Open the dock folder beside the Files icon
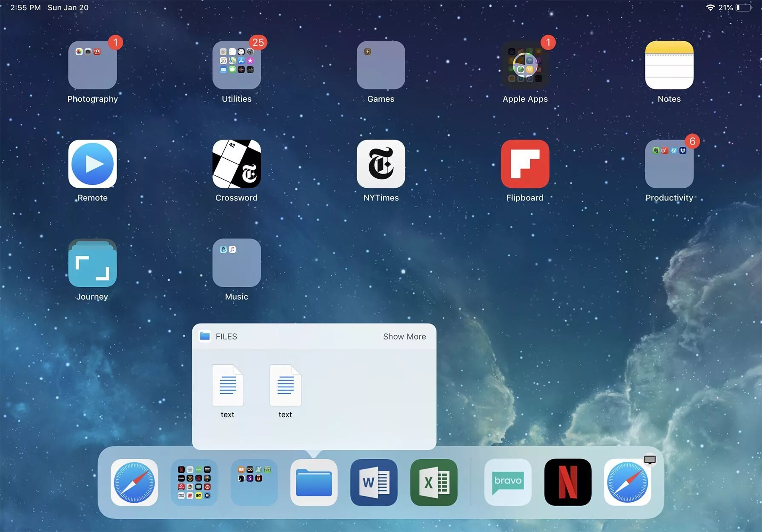This screenshot has height=532, width=762. (254, 482)
